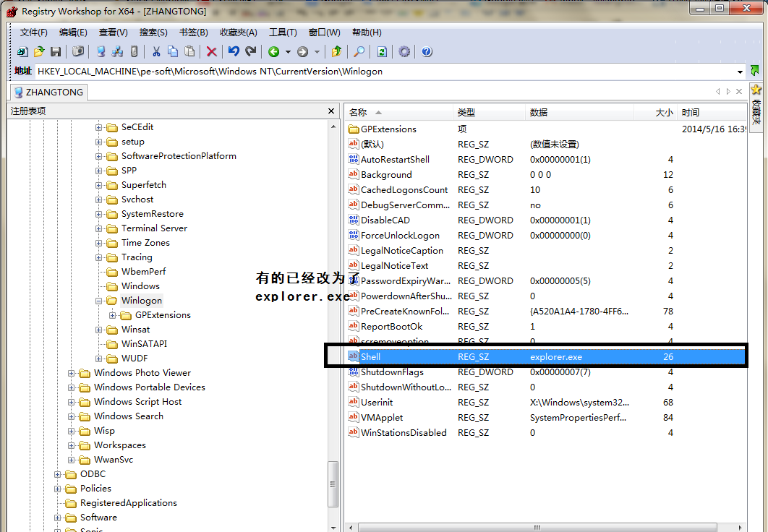
Task: Click the up one level folder icon
Action: 336,51
